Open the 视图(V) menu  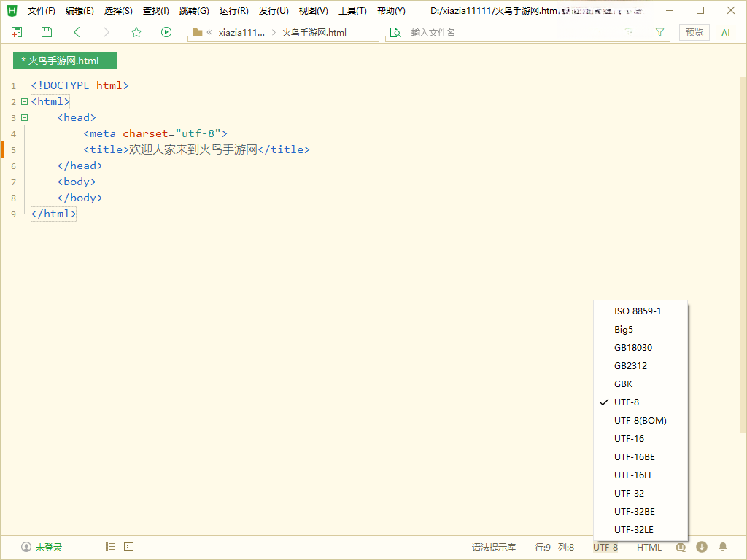pyautogui.click(x=314, y=10)
